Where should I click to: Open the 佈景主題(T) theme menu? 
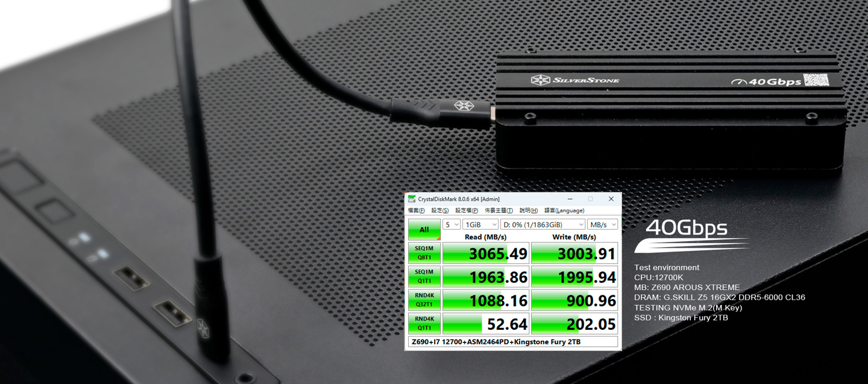coord(498,210)
